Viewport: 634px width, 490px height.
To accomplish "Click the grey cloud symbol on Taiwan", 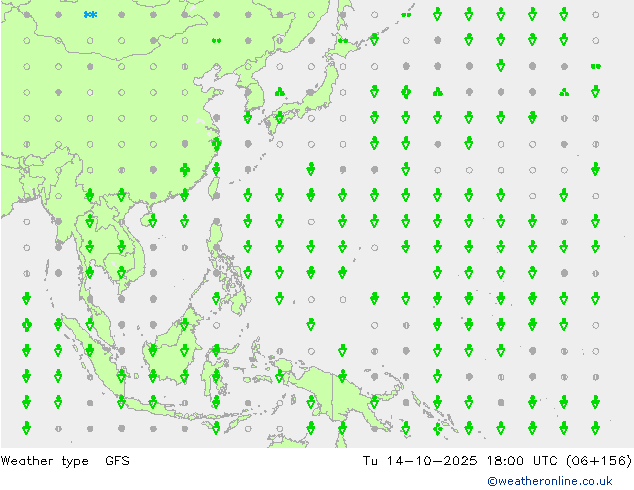I will click(x=217, y=196).
